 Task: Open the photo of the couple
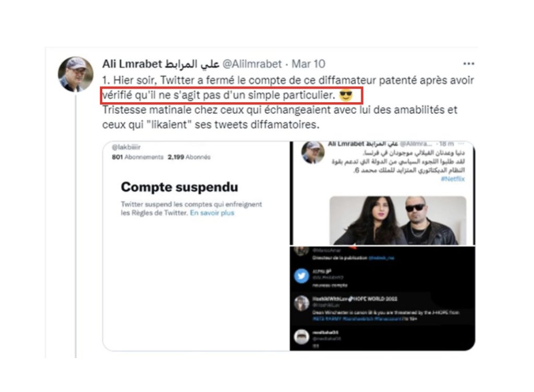click(398, 220)
